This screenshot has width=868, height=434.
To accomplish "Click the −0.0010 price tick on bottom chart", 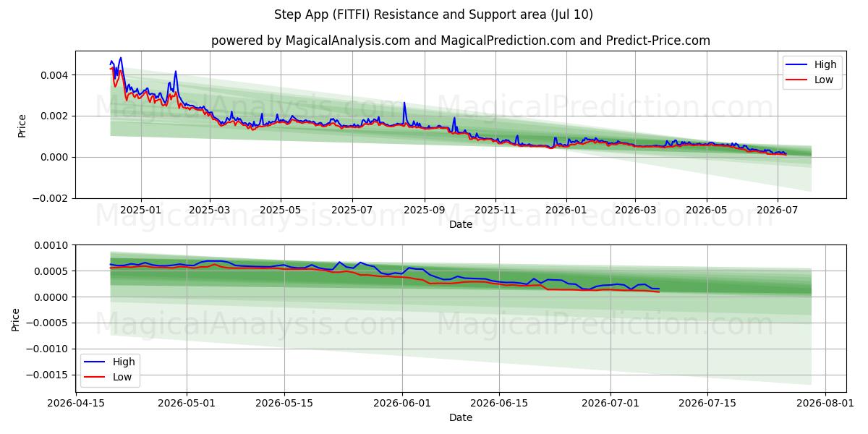I will point(48,349).
